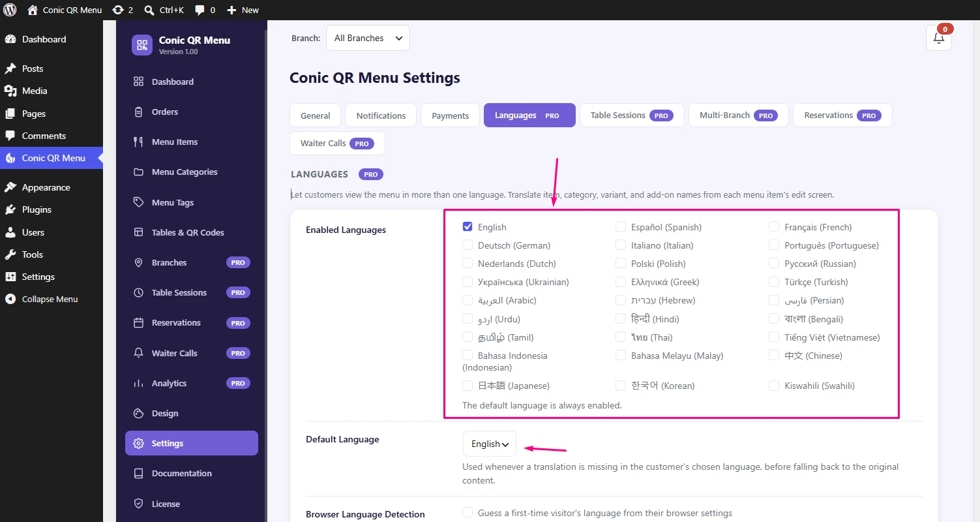Click the Design palette icon
This screenshot has height=522, width=980.
(x=138, y=413)
